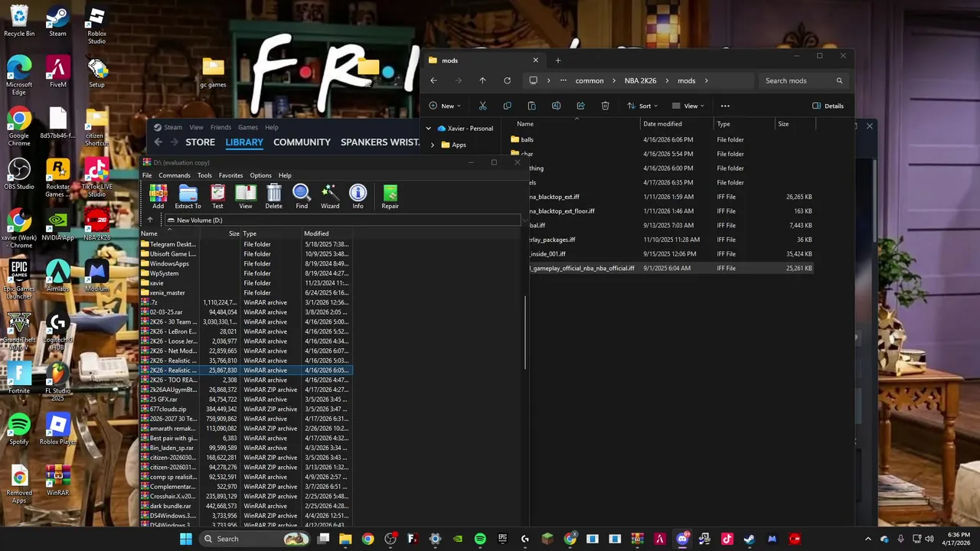980x551 pixels.
Task: Click chevron after mods in address bar
Action: 706,80
